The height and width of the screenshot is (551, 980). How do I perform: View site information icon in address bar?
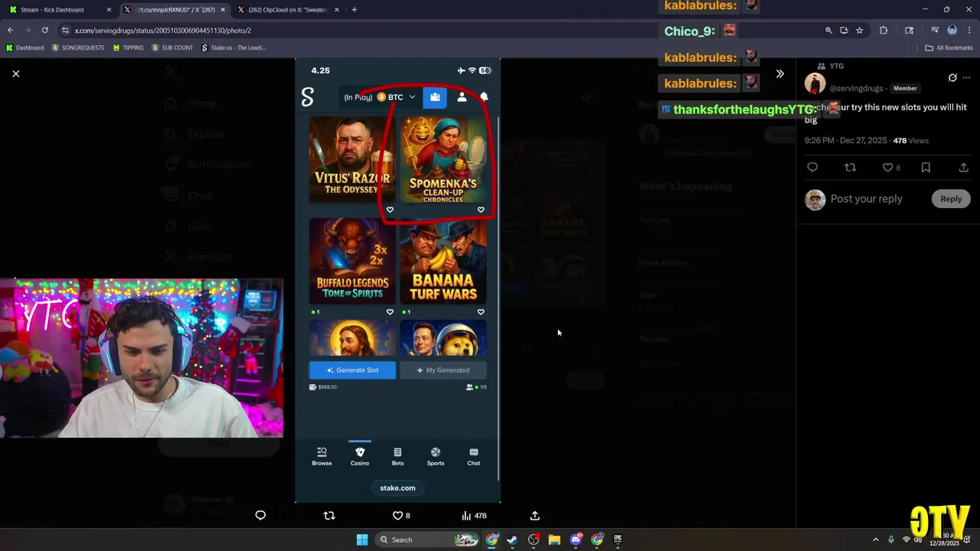[x=66, y=31]
